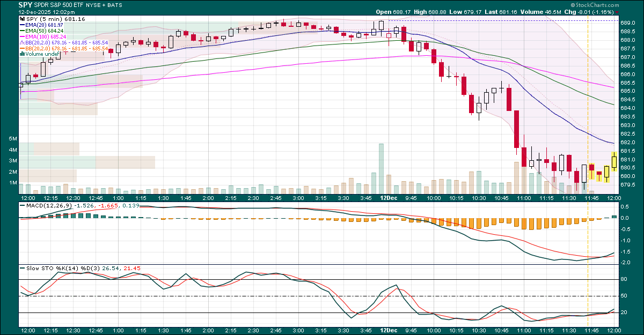Select the Volume undef legend text
Image resolution: width=644 pixels, height=335 pixels.
(42, 54)
